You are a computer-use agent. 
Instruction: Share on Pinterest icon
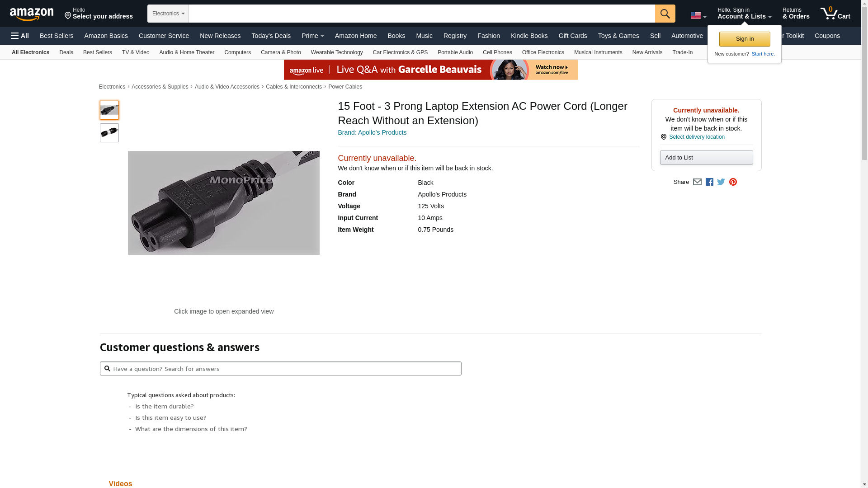point(733,182)
